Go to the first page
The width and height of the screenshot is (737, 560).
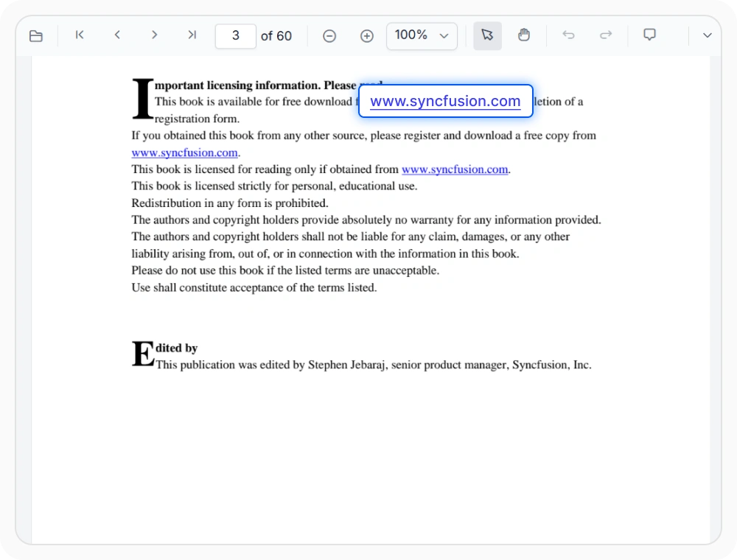(x=80, y=35)
